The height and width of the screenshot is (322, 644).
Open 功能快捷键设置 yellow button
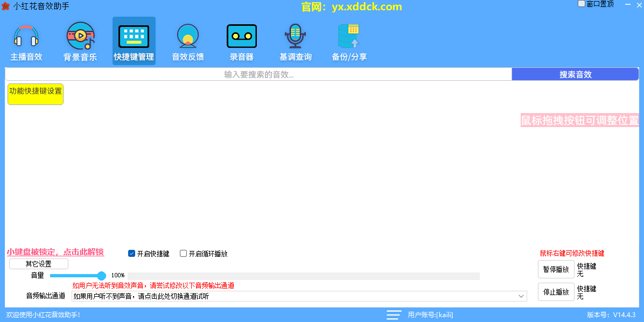(x=36, y=94)
